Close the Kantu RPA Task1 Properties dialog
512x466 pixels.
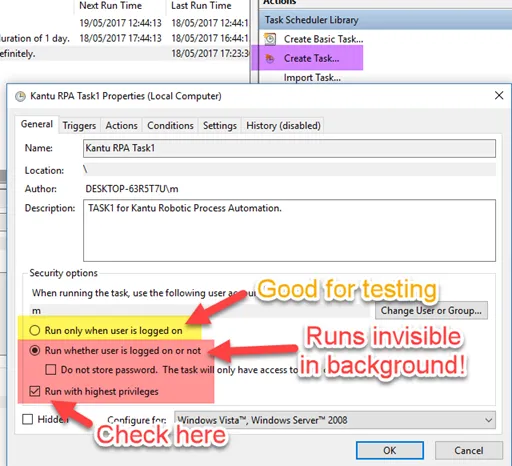coord(499,96)
